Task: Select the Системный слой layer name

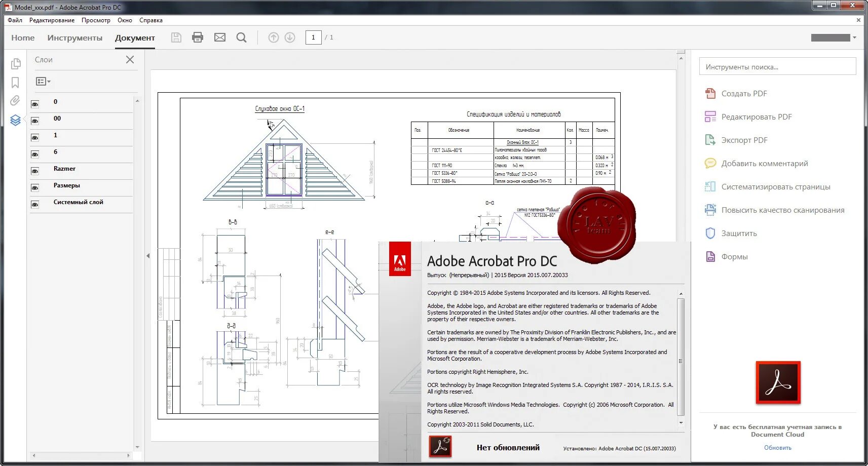Action: 78,202
